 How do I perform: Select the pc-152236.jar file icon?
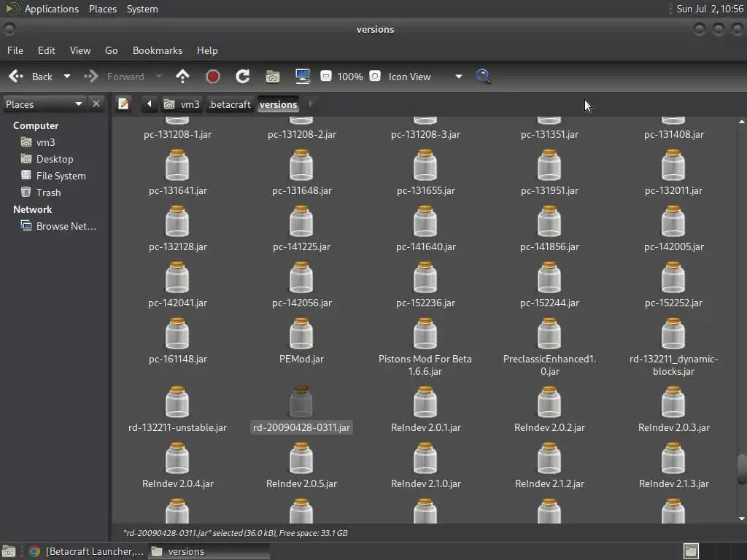point(425,278)
